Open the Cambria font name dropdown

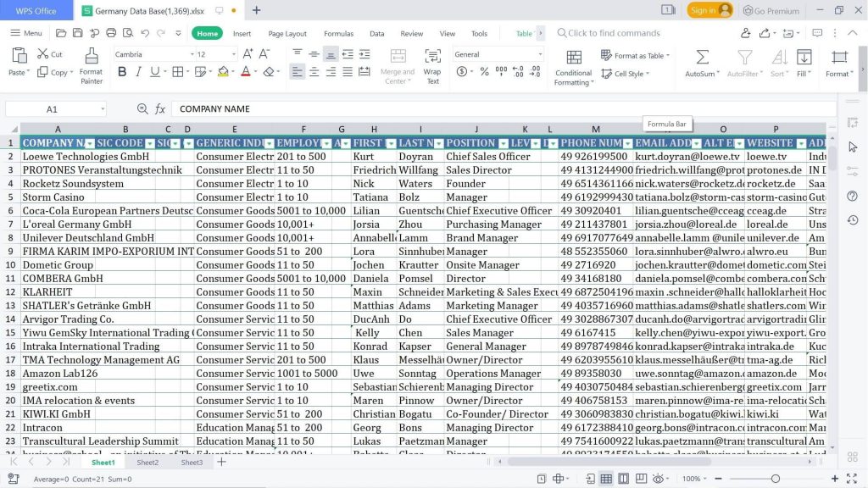(192, 54)
